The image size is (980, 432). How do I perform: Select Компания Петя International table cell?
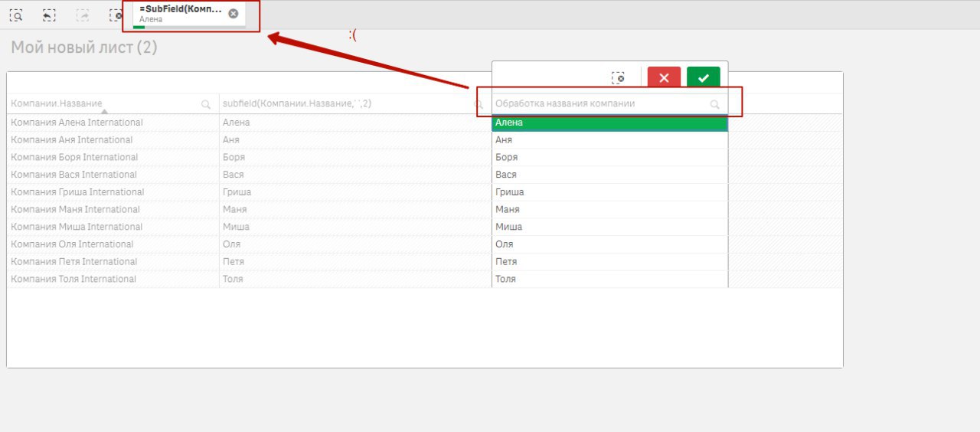pyautogui.click(x=113, y=261)
